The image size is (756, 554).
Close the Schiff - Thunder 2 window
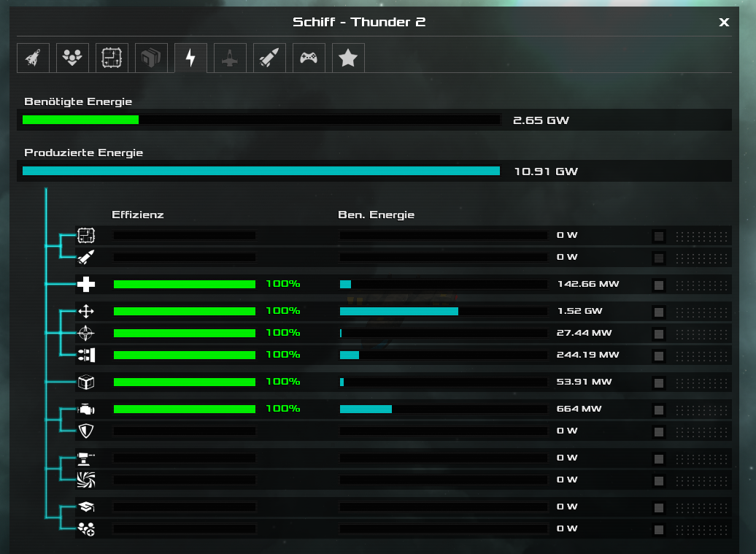click(x=724, y=22)
